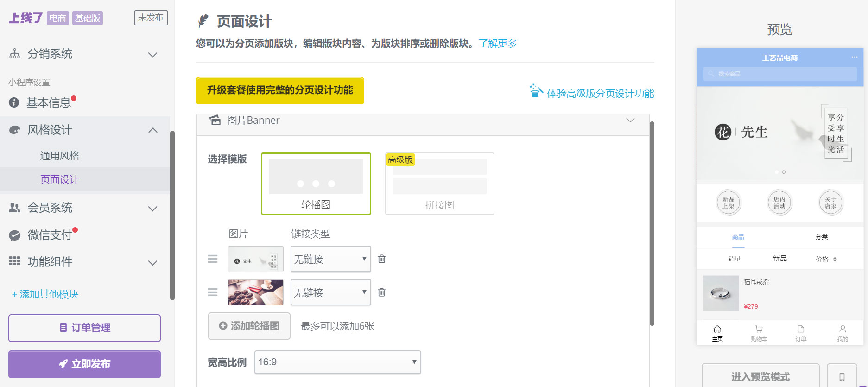Click + 添加其他模块 link
The image size is (868, 387).
[x=45, y=294]
